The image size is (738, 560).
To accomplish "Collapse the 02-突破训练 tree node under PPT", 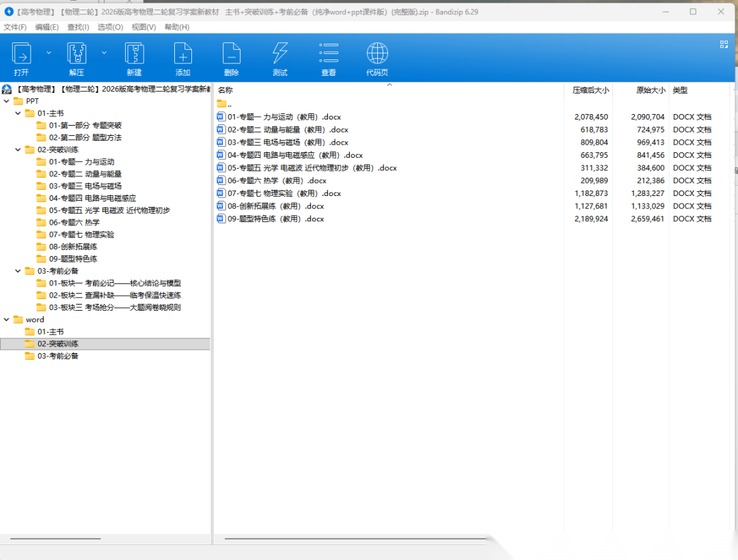I will coord(18,150).
